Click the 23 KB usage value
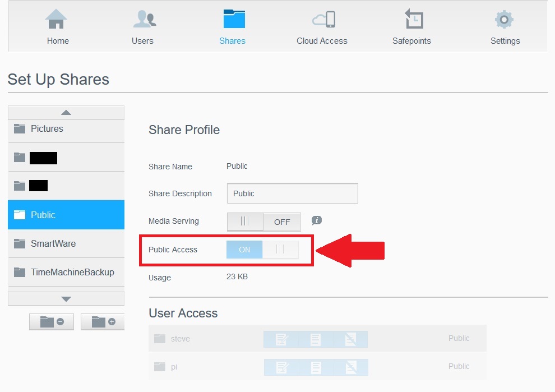The height and width of the screenshot is (392, 555). [237, 276]
